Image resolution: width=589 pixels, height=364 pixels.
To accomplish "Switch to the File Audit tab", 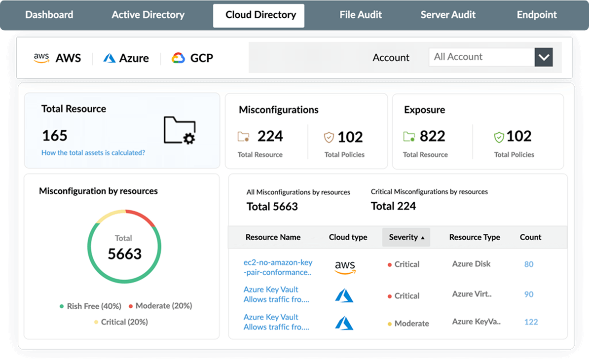I will (361, 15).
